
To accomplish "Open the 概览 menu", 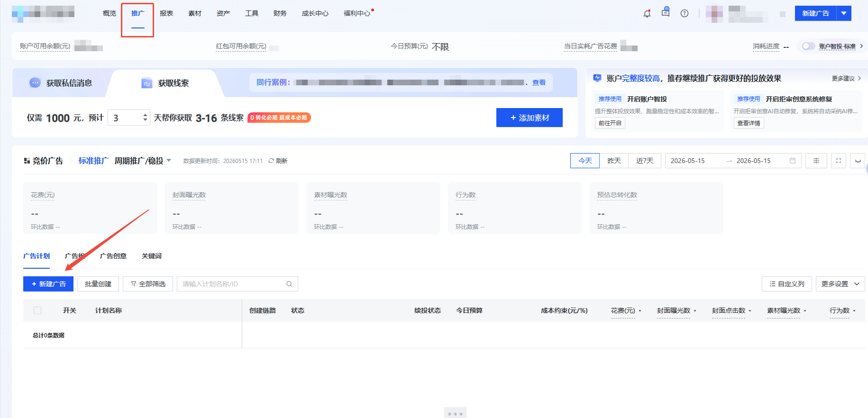I will pos(110,13).
